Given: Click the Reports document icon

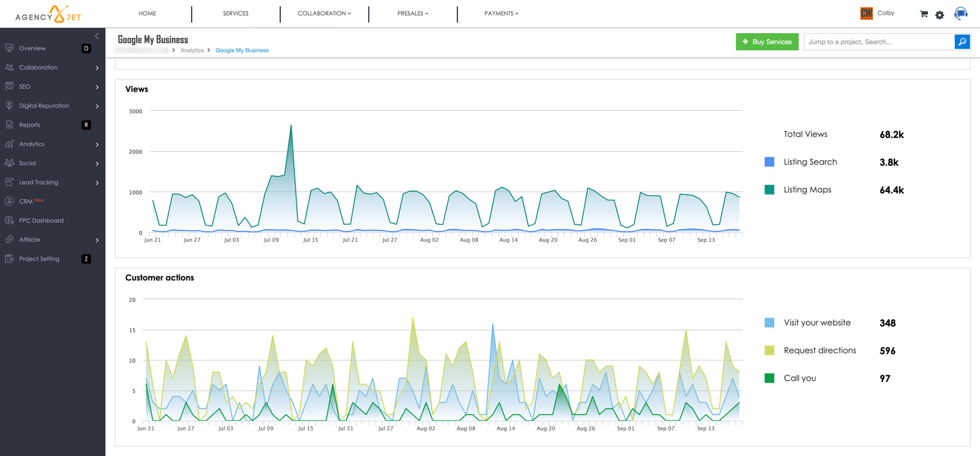Looking at the screenshot, I should (x=9, y=125).
